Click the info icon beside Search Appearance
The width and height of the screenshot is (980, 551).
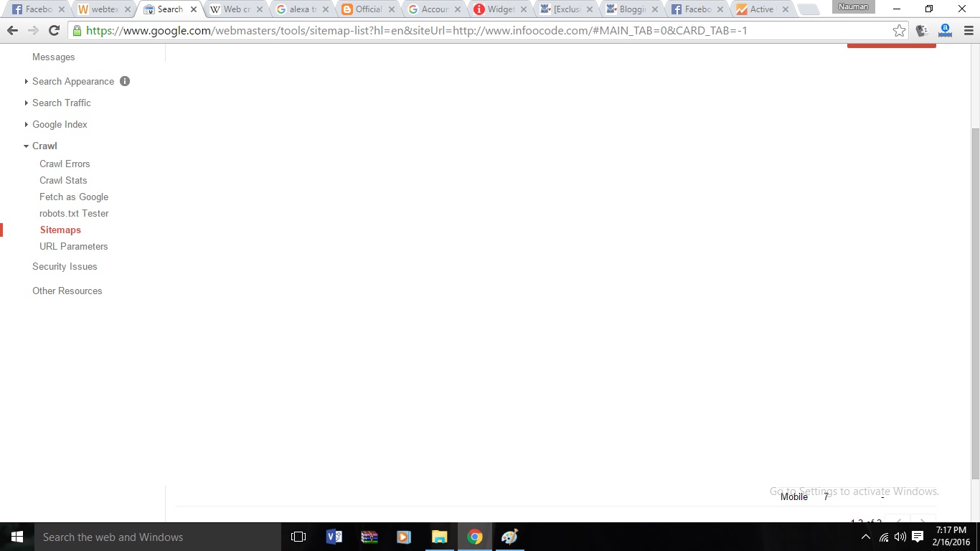(125, 81)
